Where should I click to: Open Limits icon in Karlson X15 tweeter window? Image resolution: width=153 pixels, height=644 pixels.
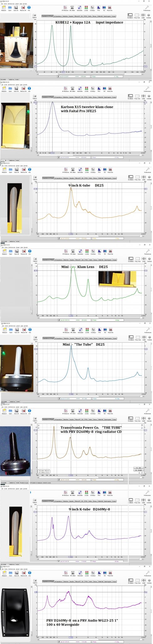click(x=143, y=97)
